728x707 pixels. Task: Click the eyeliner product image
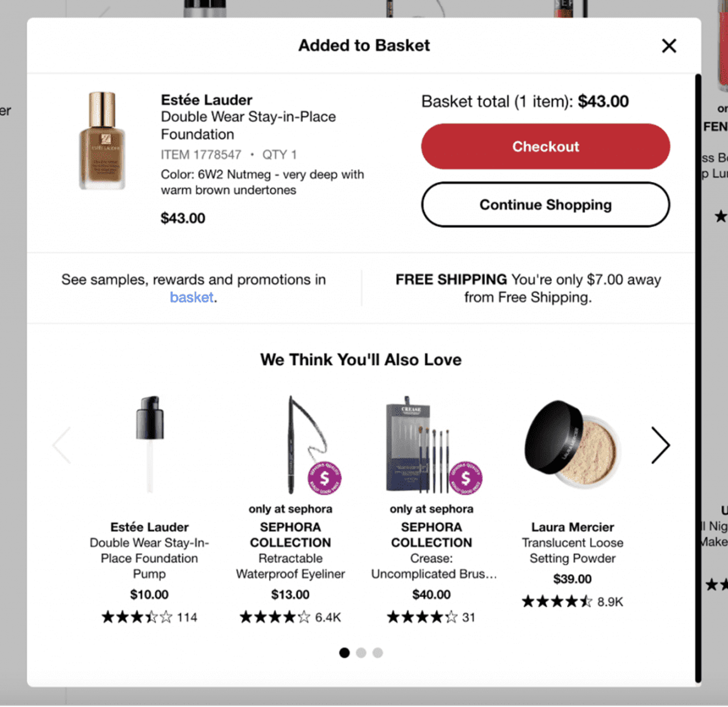click(293, 438)
